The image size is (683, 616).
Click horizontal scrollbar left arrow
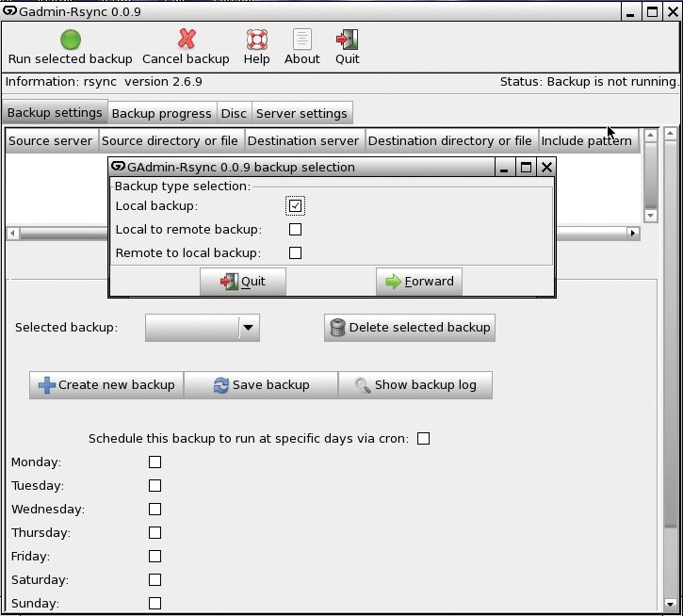point(12,233)
